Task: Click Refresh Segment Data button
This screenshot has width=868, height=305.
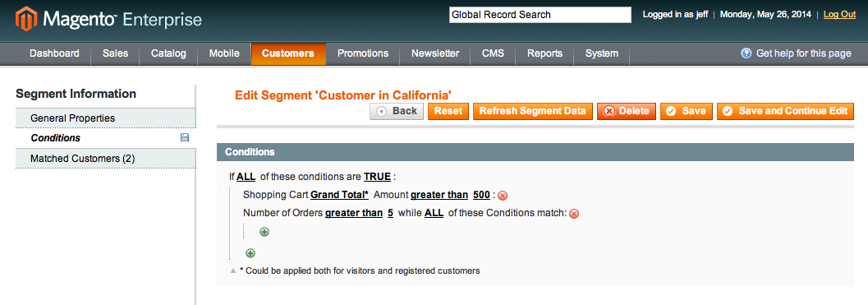Action: click(532, 111)
